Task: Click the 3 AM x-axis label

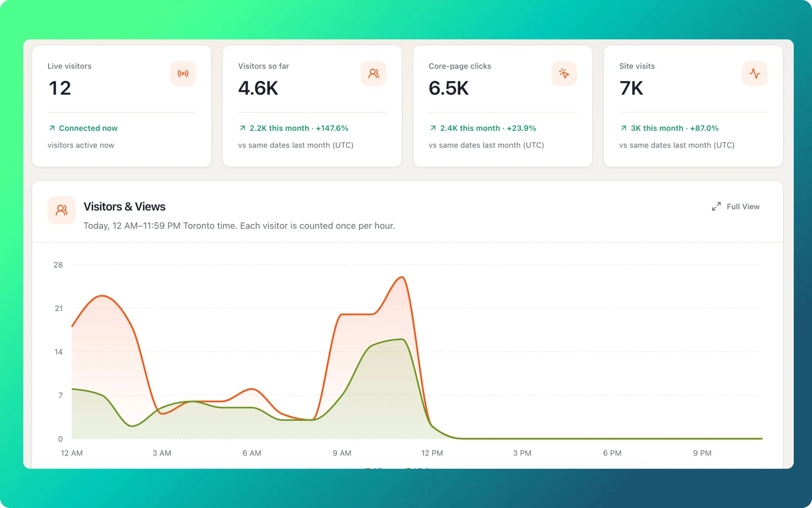Action: (x=162, y=453)
